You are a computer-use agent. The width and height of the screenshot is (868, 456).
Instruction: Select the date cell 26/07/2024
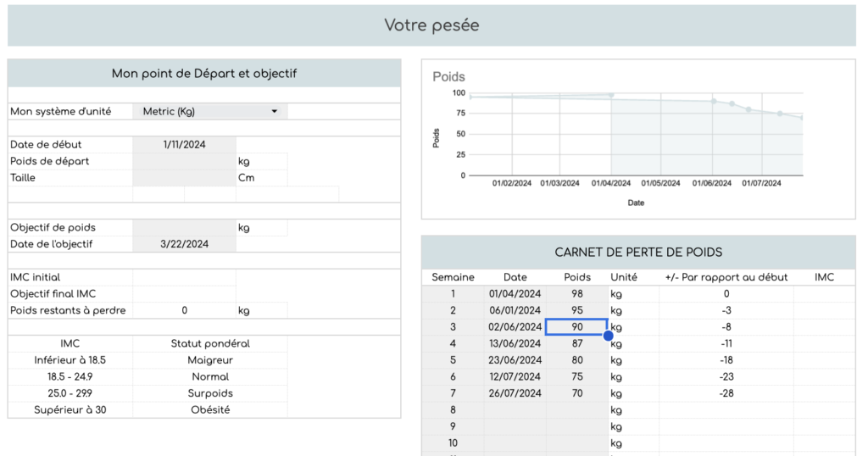pos(515,392)
